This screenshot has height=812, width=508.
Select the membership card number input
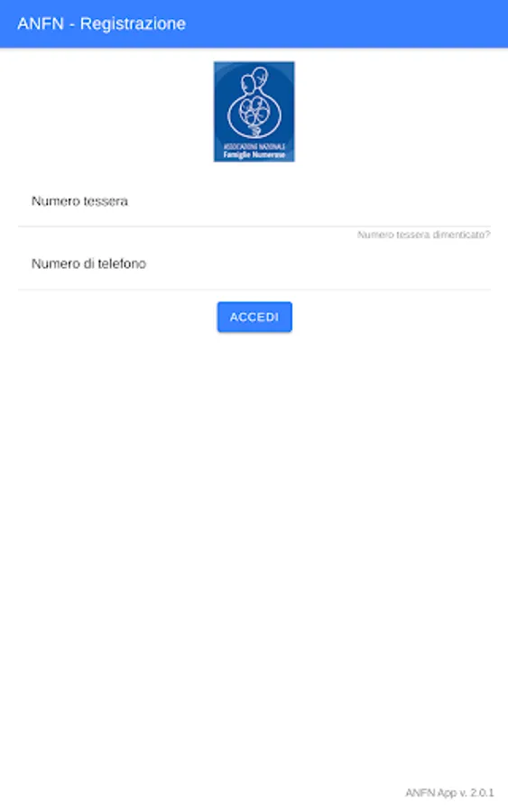(x=254, y=201)
